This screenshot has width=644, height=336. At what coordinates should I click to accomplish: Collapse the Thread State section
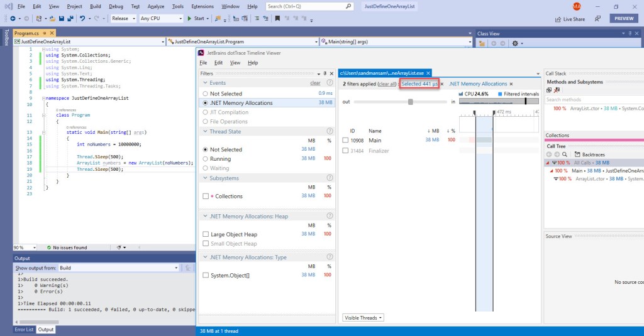(204, 132)
